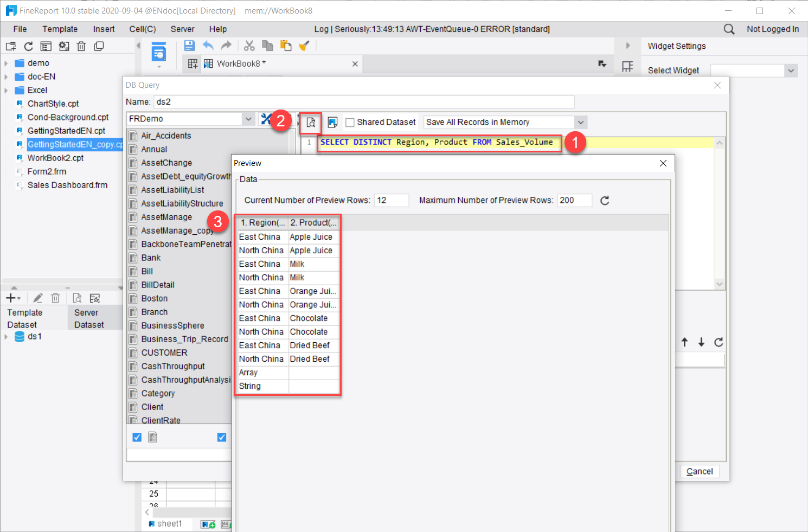
Task: Uncheck the blue checkbox below the table list
Action: [x=136, y=437]
